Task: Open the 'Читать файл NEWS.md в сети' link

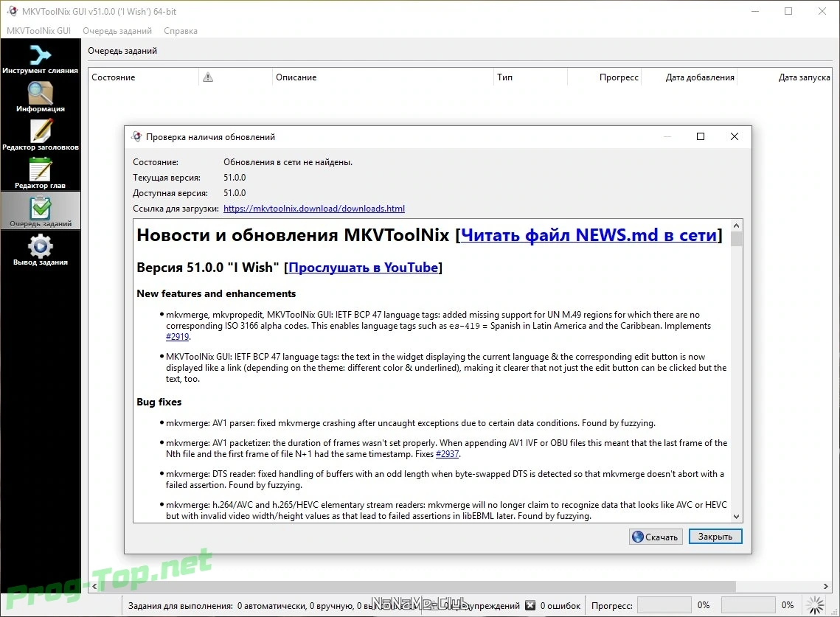Action: click(x=589, y=234)
